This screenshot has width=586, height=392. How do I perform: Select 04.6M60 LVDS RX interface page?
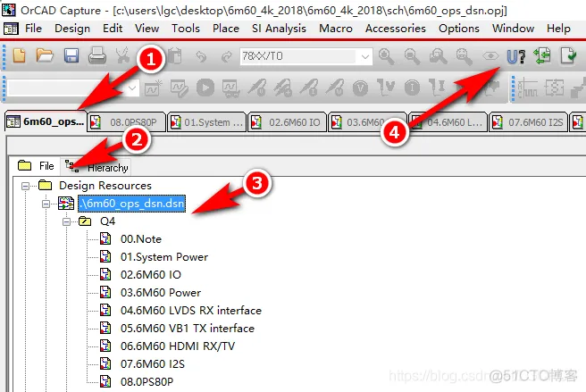(x=191, y=311)
